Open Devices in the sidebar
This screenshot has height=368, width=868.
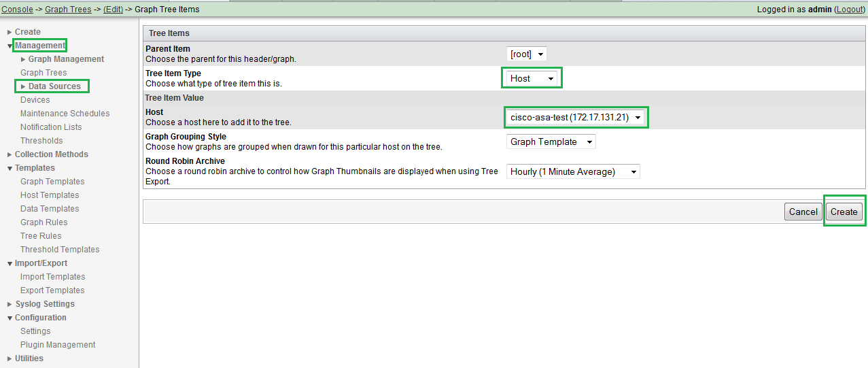point(35,100)
